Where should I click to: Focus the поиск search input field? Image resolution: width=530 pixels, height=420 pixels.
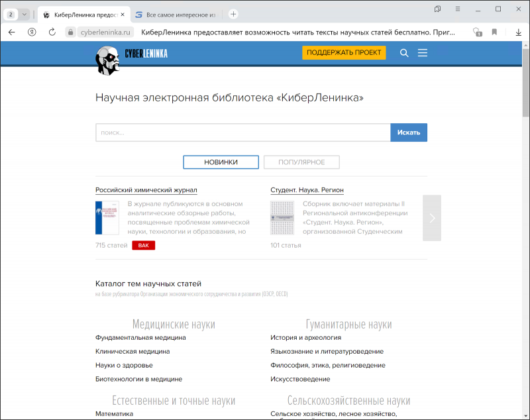point(243,132)
